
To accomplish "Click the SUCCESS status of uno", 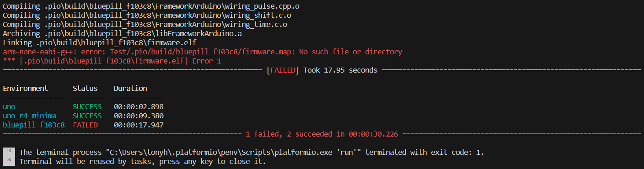I will (87, 107).
